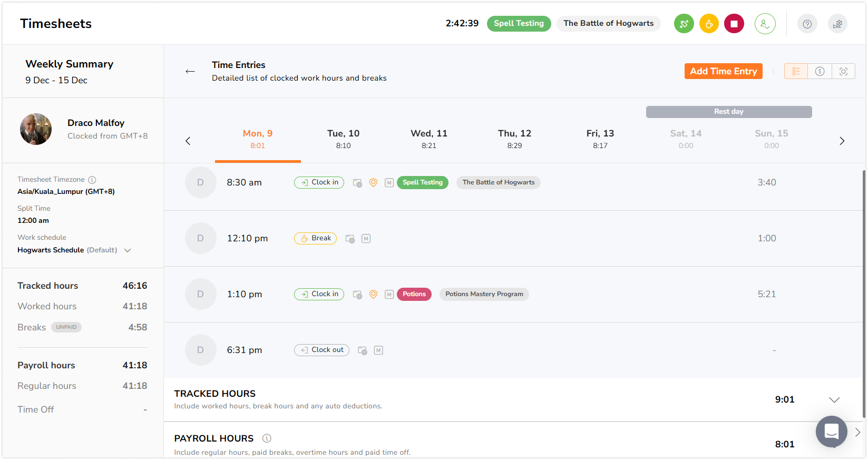Click Clock out badge at 6:31 pm
Viewport: 868px width, 460px height.
point(321,350)
